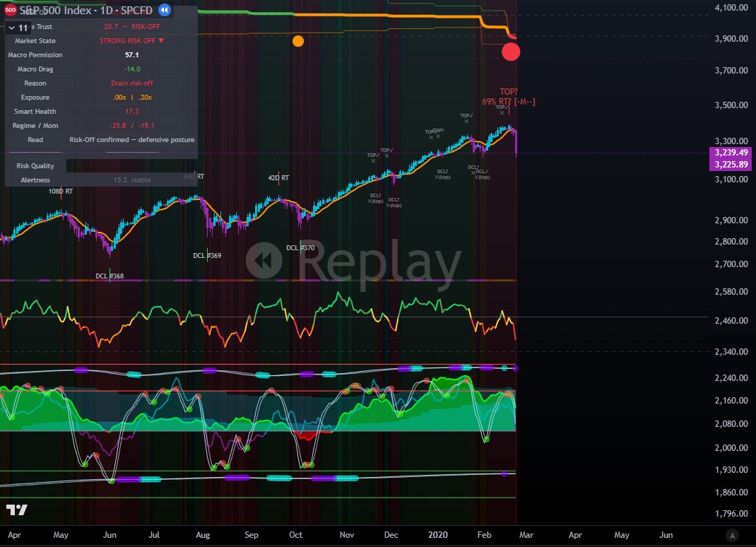Click the Alertness value '15.2 stable'

click(x=131, y=180)
